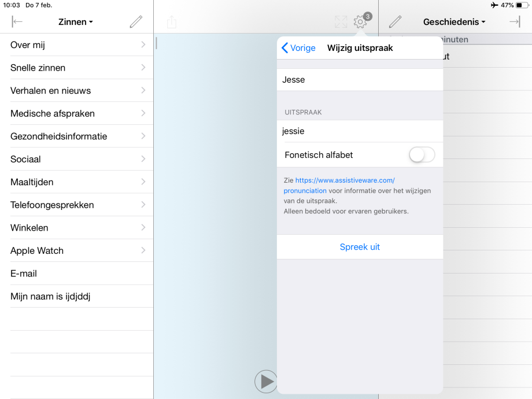
Task: Tap the share icon in the toolbar
Action: point(171,22)
